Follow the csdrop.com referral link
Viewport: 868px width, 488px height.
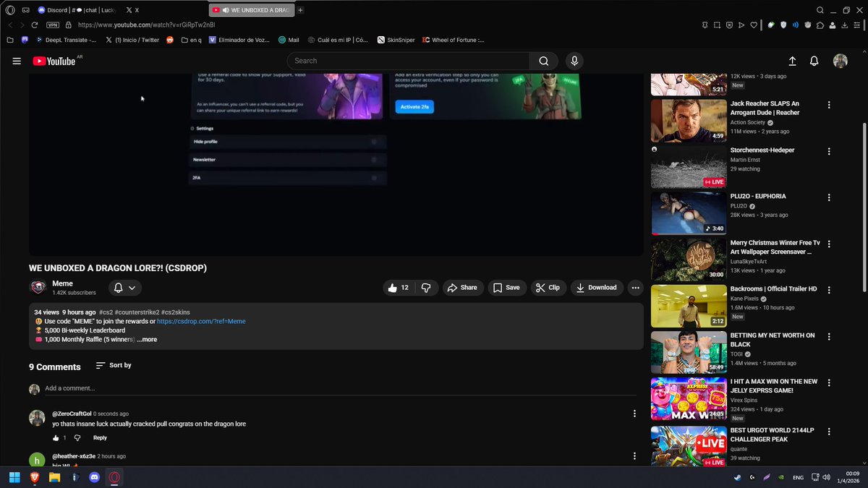[x=201, y=321]
